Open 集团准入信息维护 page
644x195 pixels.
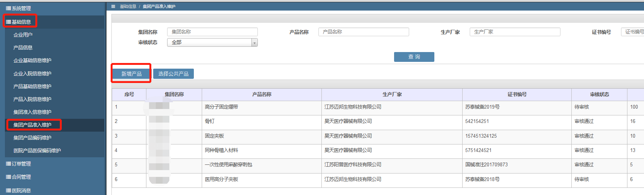click(32, 112)
